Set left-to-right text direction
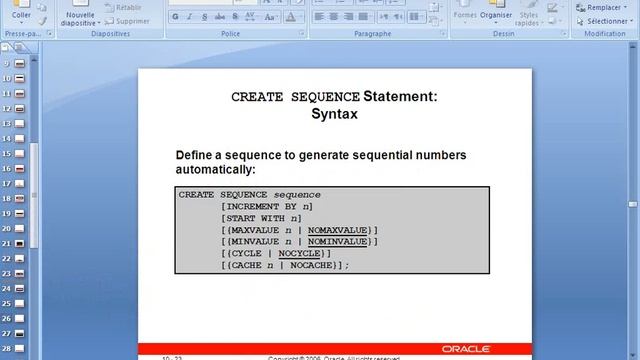640x360 pixels. point(384,17)
